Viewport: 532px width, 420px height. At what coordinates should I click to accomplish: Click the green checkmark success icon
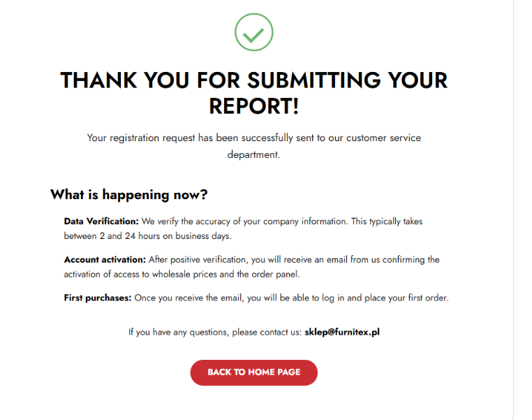(x=253, y=33)
